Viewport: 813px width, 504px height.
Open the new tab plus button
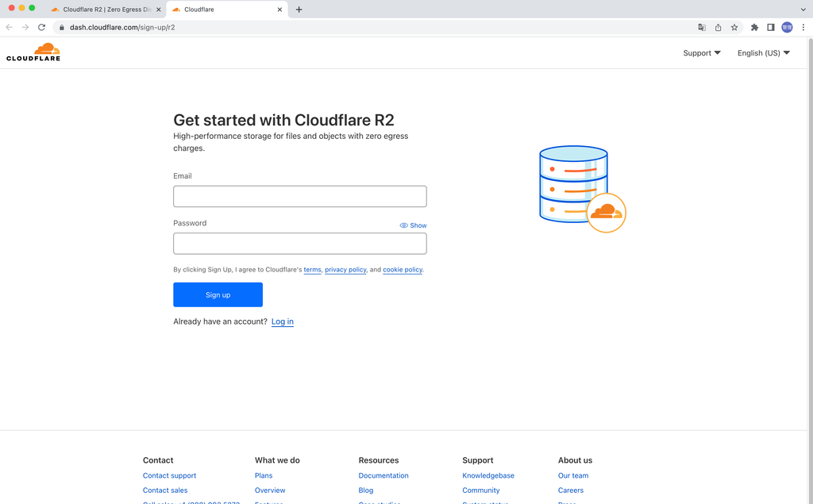297,10
